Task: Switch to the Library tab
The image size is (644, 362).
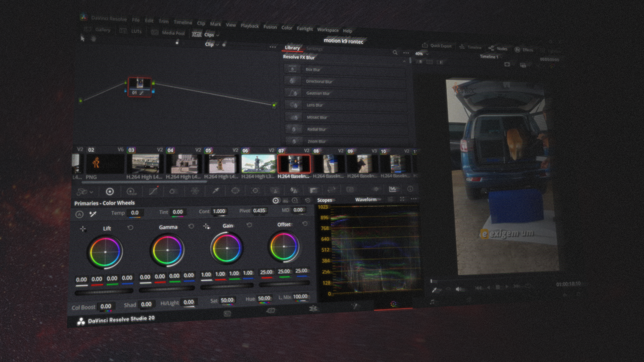Action: pyautogui.click(x=292, y=48)
